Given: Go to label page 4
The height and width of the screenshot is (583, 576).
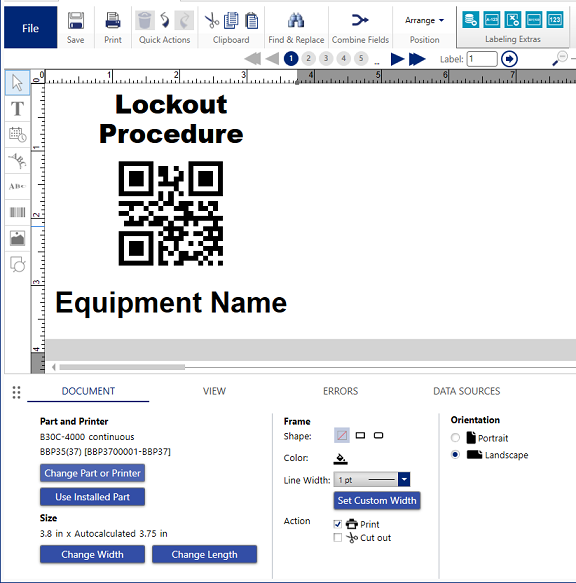Looking at the screenshot, I should coord(343,58).
